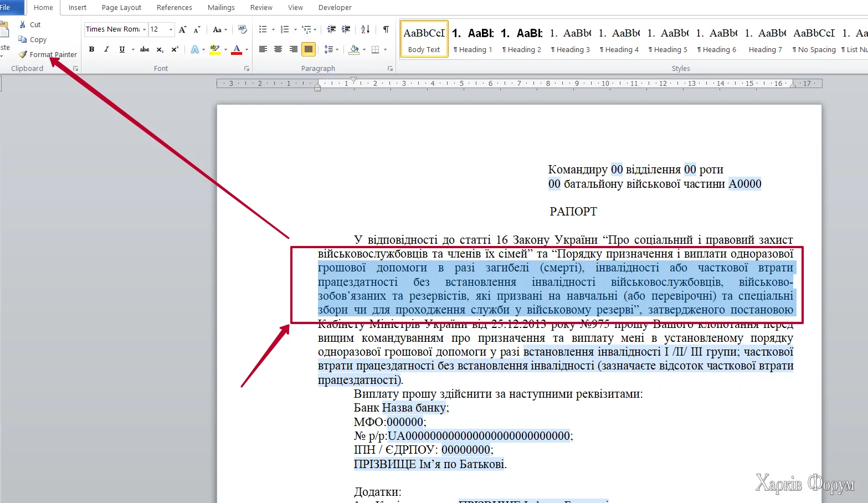The image size is (868, 503).
Task: Increase the paragraph indent
Action: click(346, 29)
